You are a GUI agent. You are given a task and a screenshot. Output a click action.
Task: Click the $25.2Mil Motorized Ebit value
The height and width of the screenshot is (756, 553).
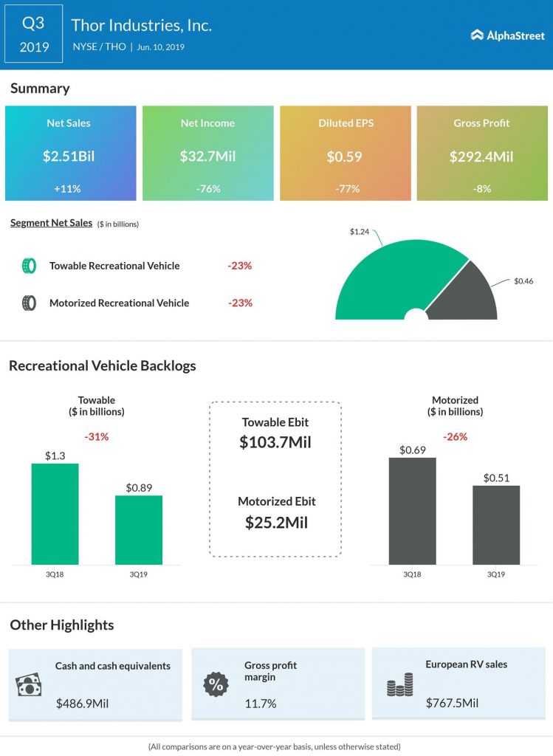point(276,523)
